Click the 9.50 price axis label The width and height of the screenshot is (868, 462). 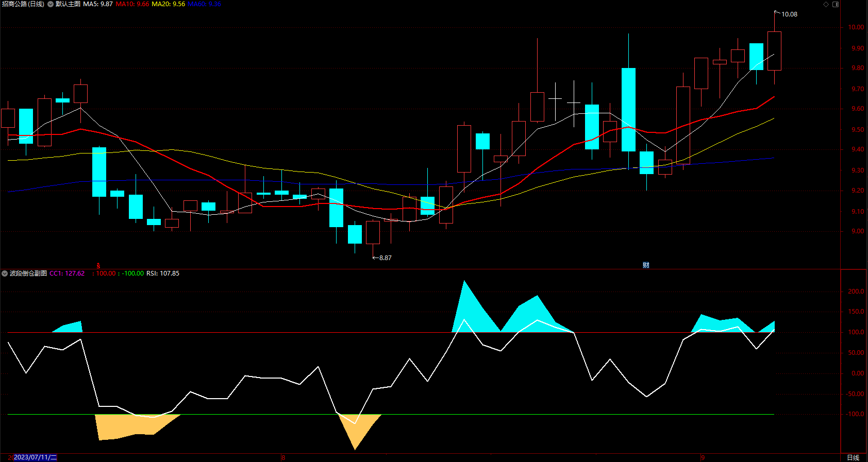click(x=858, y=130)
